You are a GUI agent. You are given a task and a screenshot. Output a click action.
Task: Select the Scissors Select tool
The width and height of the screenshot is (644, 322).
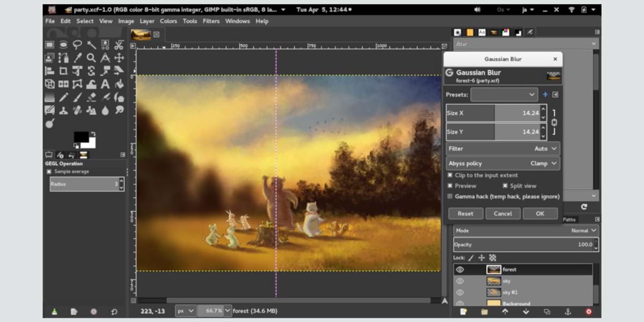pos(119,45)
